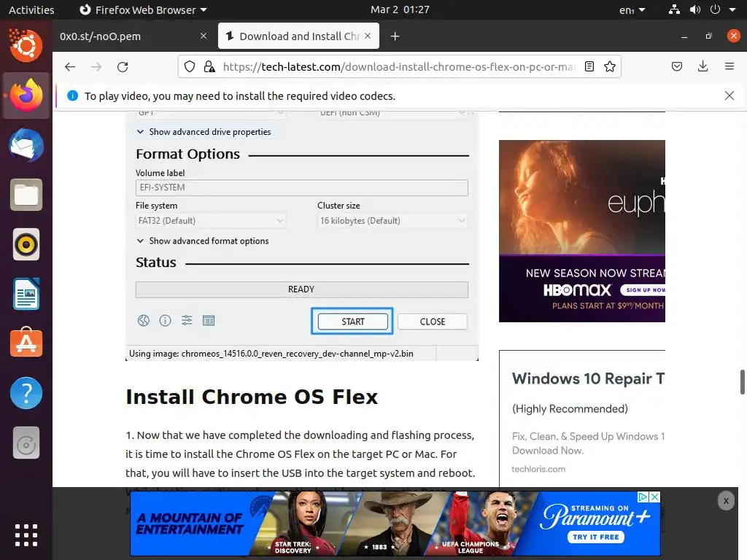This screenshot has height=560, width=747.
Task: Click the techloris.com ad link
Action: 538,469
